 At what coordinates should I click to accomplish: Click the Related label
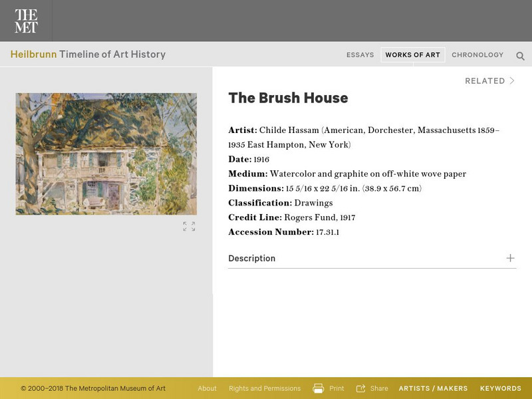485,80
